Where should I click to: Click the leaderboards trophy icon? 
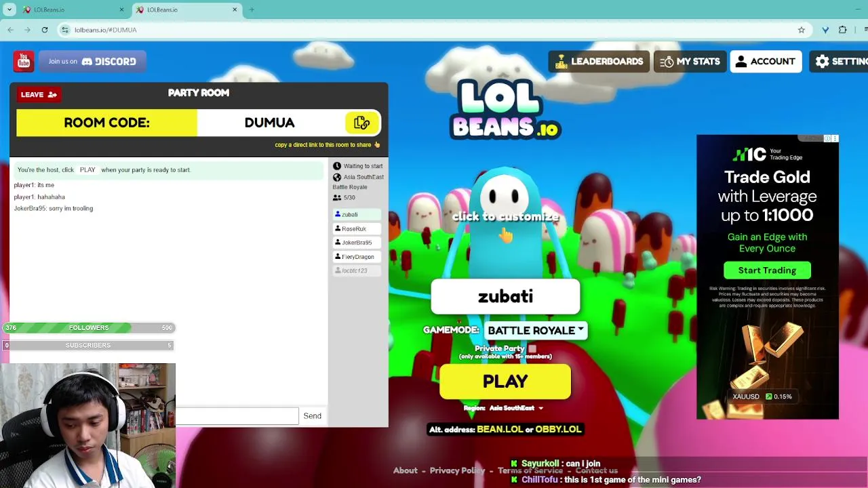561,62
